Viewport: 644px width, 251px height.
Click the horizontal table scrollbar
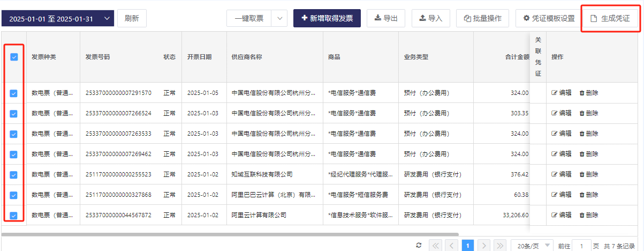pos(230,234)
